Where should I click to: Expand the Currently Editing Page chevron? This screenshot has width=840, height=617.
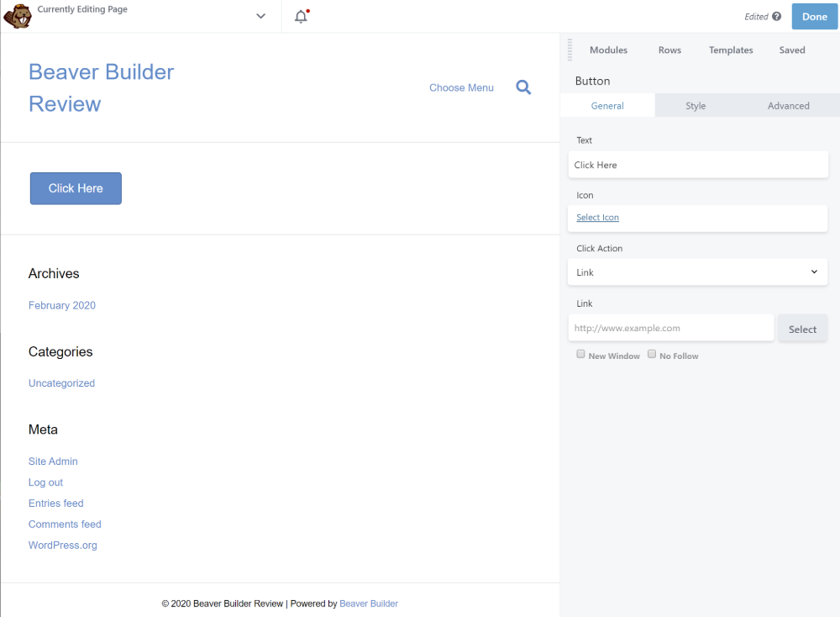click(261, 16)
